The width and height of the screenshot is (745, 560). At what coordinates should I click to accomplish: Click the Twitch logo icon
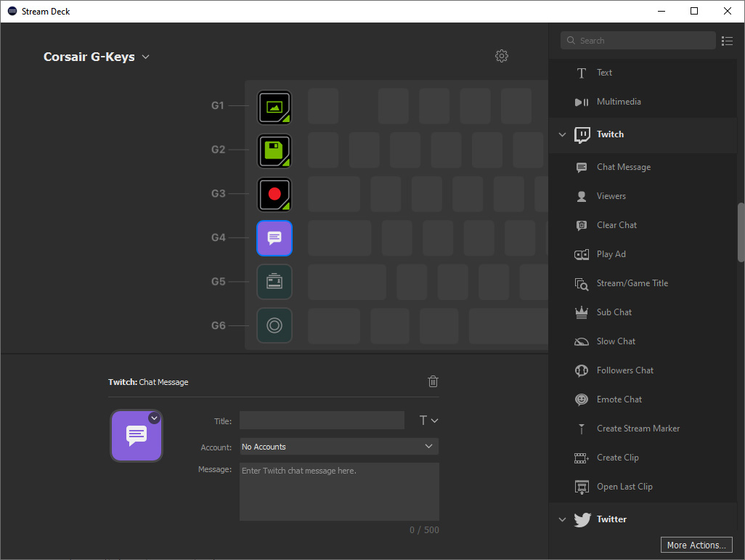pos(582,134)
